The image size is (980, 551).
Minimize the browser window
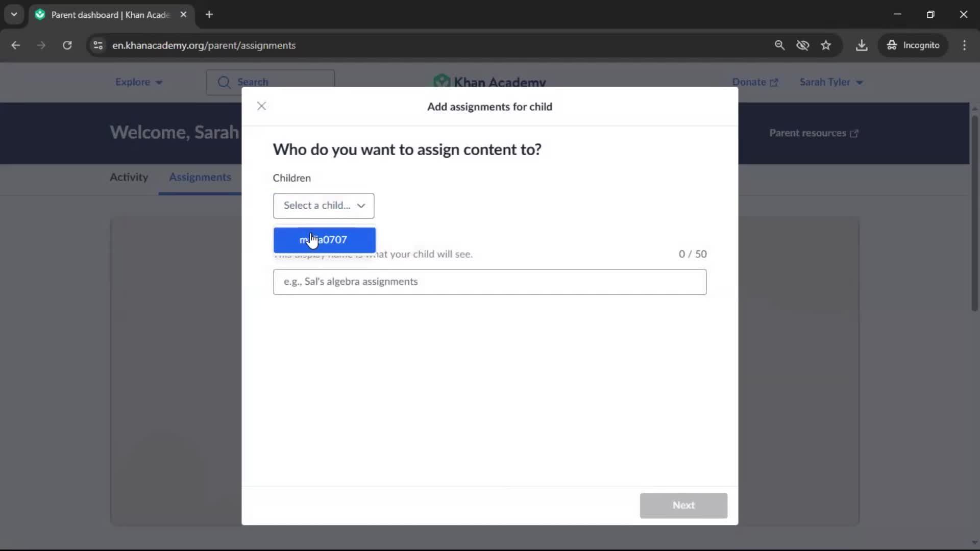click(x=897, y=14)
